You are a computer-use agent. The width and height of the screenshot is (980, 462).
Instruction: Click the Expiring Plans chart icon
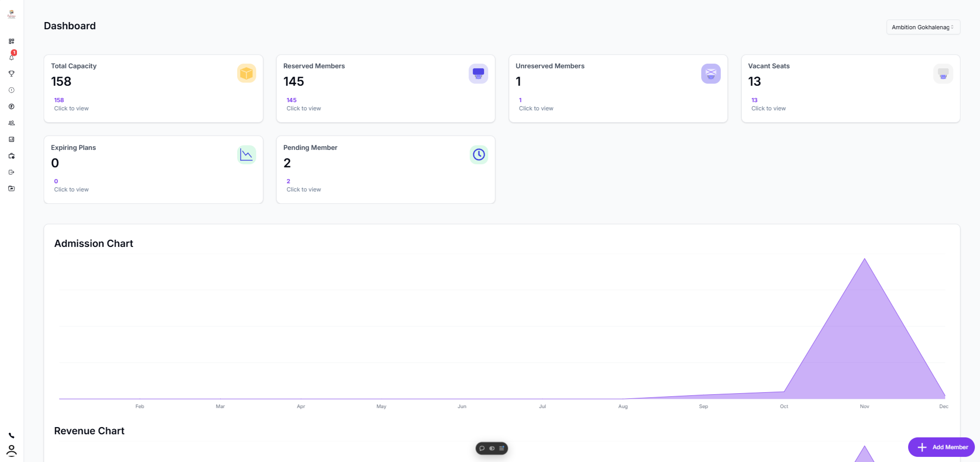(246, 155)
